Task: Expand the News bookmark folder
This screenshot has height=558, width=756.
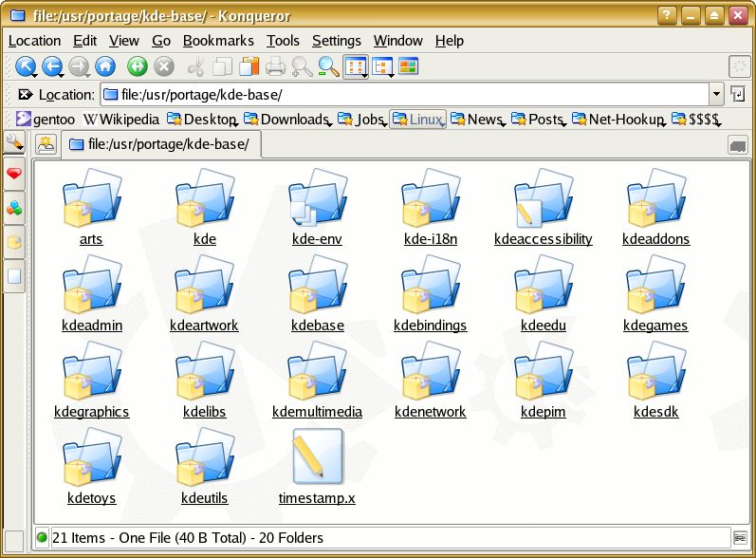Action: pos(478,120)
